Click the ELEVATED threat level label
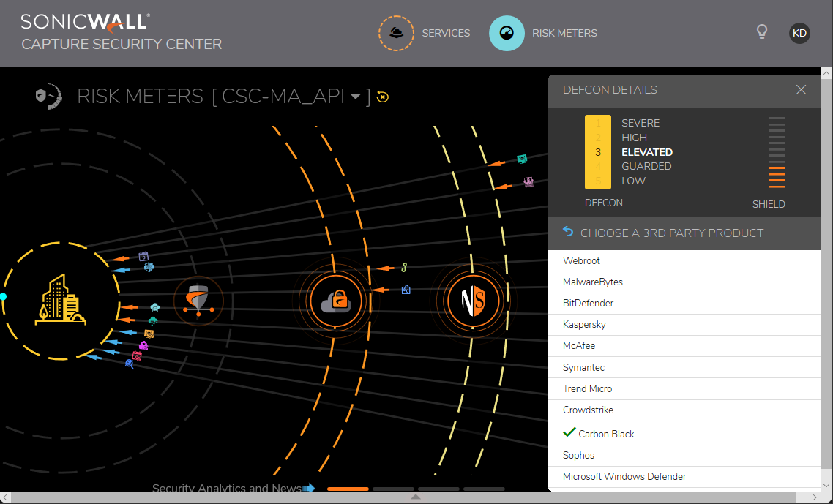Viewport: 833px width, 504px height. pos(647,152)
